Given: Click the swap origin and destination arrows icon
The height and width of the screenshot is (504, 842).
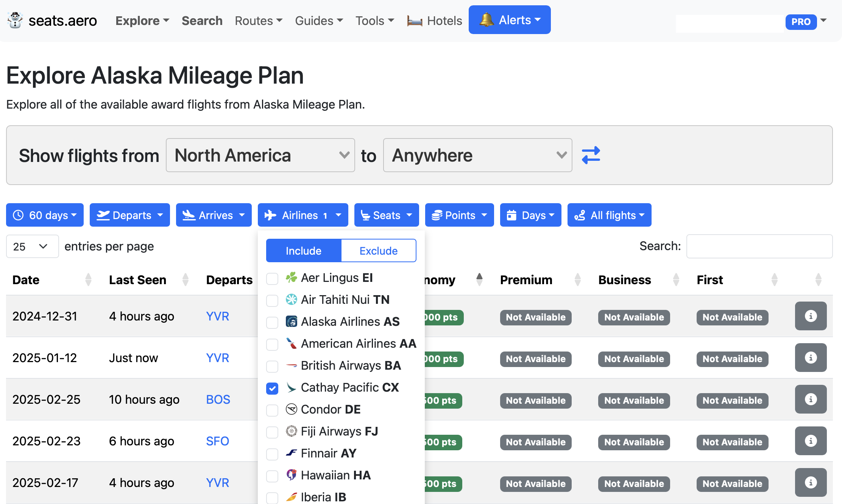Looking at the screenshot, I should click(x=591, y=155).
